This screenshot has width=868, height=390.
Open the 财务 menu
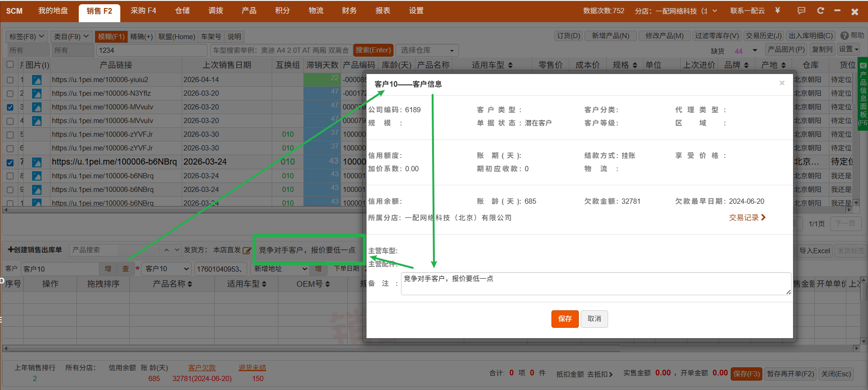pyautogui.click(x=349, y=10)
